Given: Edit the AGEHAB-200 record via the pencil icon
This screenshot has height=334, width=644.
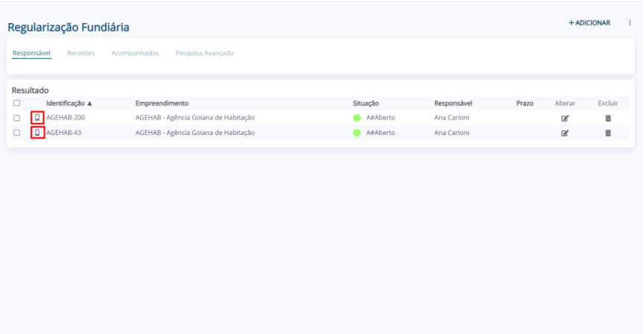Looking at the screenshot, I should (565, 119).
